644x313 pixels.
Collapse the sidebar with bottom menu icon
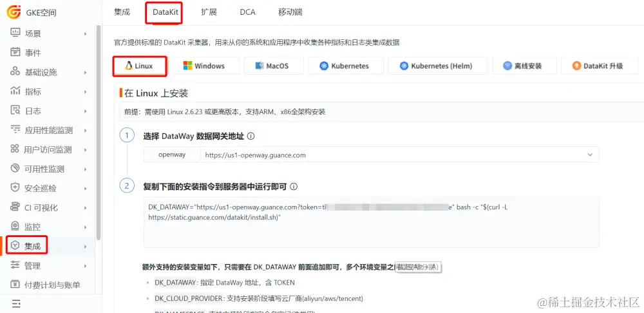(x=16, y=304)
